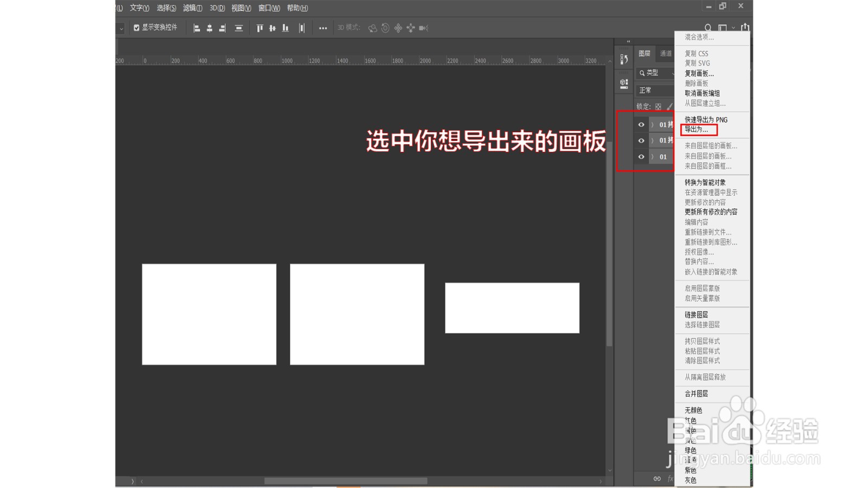Click the align left edges icon
The image size is (868, 488).
tap(196, 28)
